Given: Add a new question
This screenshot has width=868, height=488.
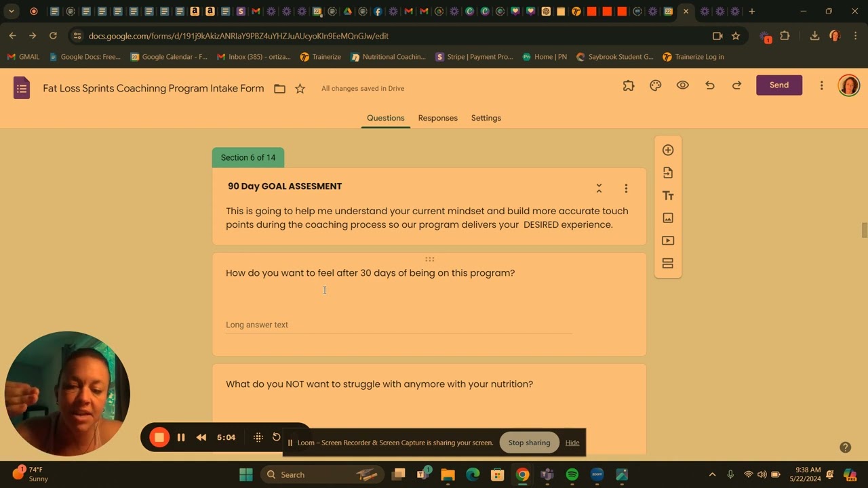Looking at the screenshot, I should (668, 150).
